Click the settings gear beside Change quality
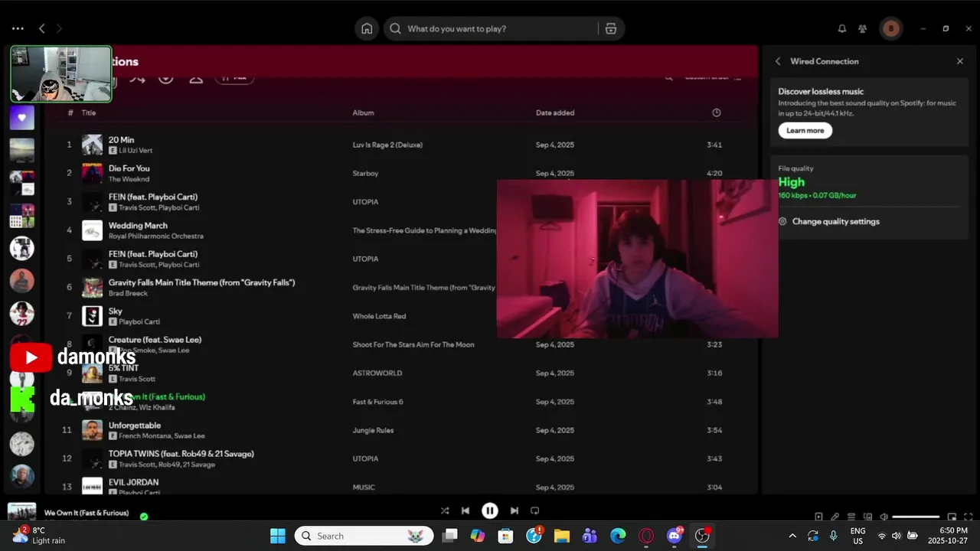Screen dimensions: 980x551 (x=782, y=221)
